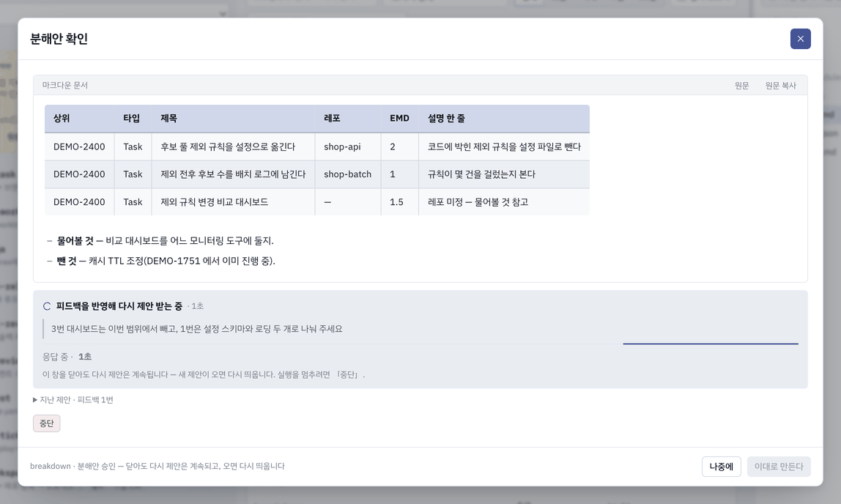Click title 제외 규칙 변경 비교 대시보드

click(x=215, y=202)
